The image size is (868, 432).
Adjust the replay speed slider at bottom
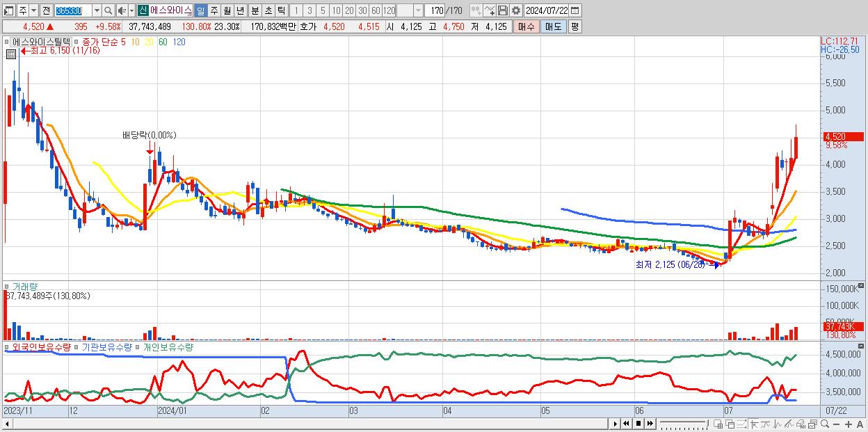684,423
